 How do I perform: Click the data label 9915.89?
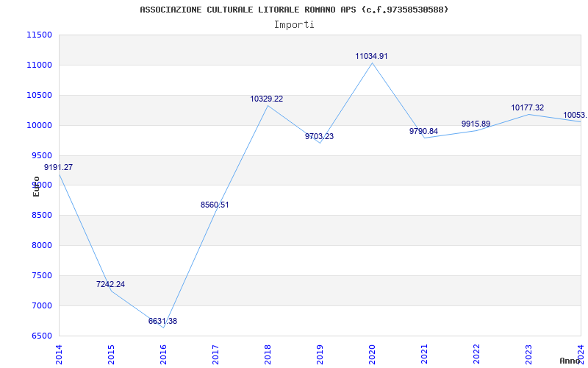pyautogui.click(x=476, y=124)
